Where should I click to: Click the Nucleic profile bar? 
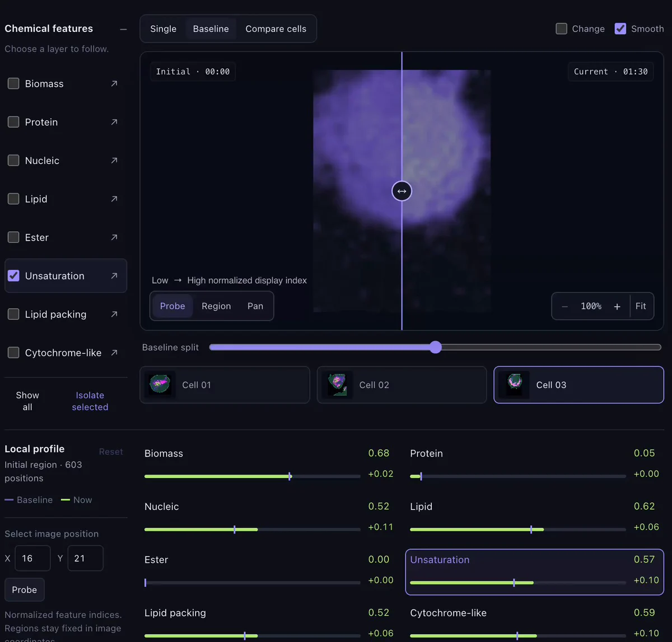(253, 529)
